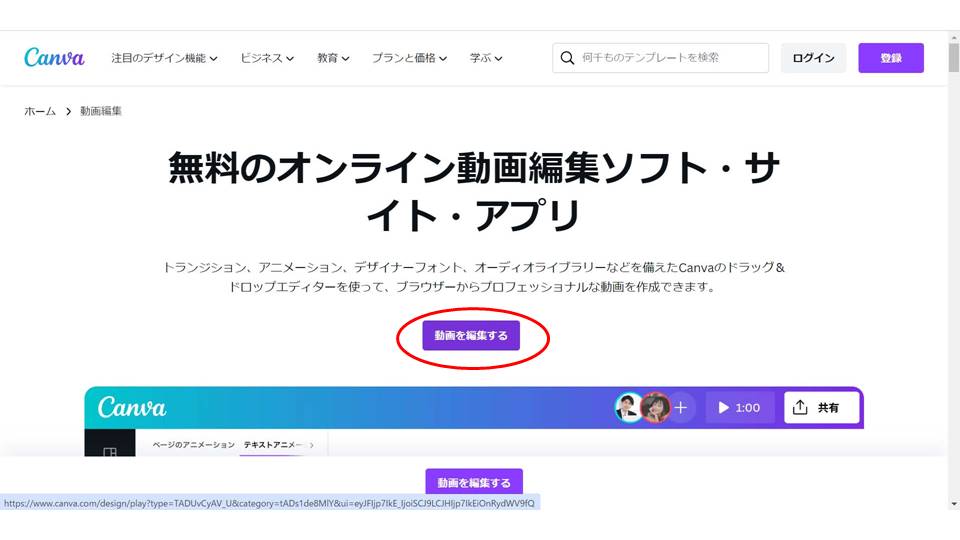This screenshot has height=540, width=960.
Task: Click the scrollbar down arrow
Action: [954, 504]
